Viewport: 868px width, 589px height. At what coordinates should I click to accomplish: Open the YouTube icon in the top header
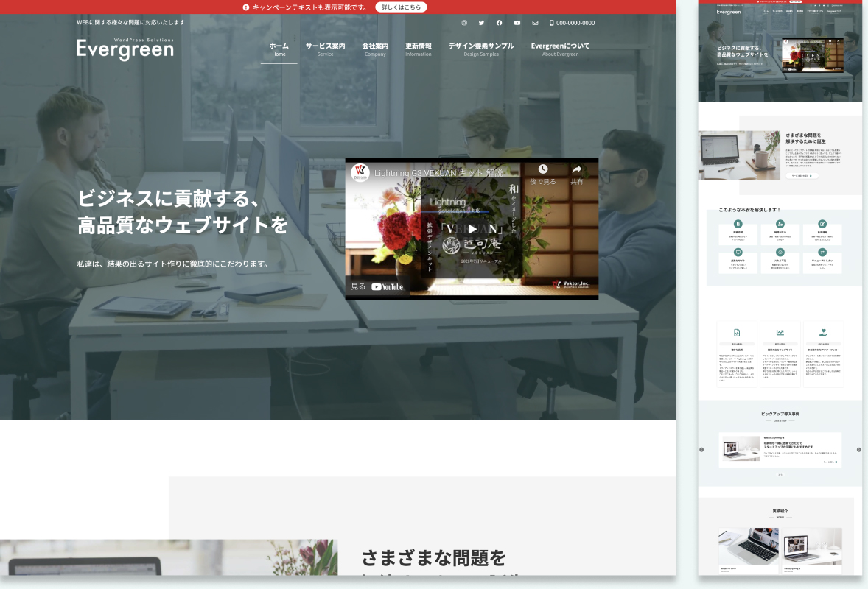(517, 23)
